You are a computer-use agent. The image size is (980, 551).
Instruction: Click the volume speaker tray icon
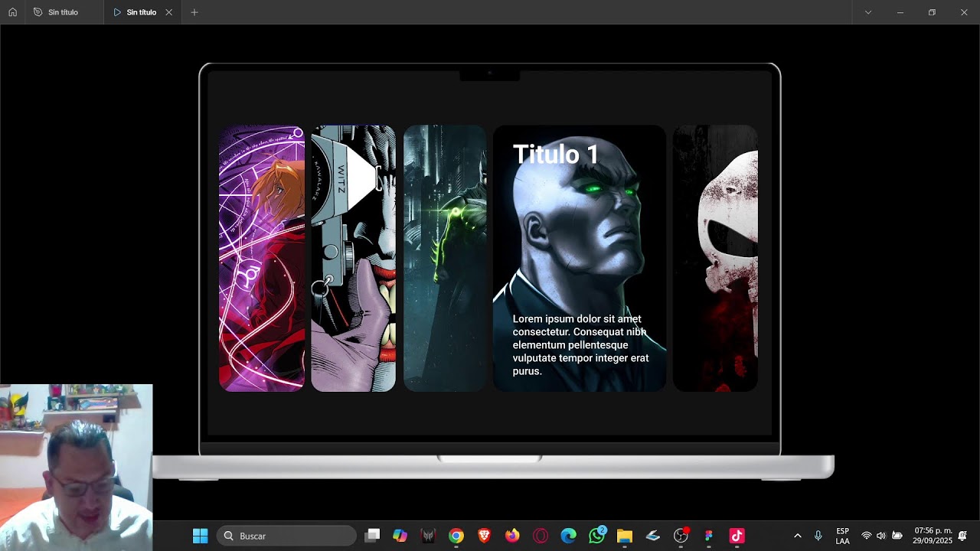point(881,536)
